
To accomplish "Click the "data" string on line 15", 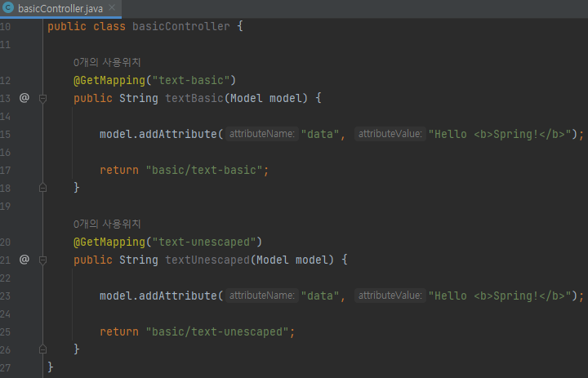I will point(320,134).
